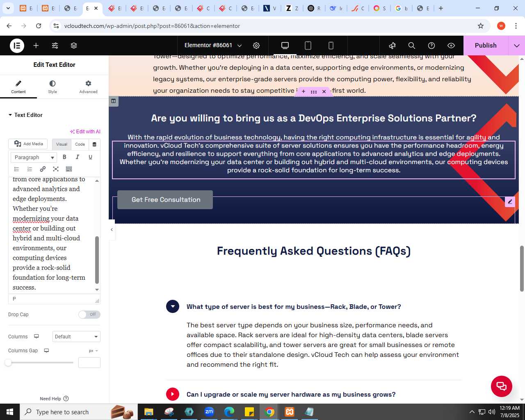Click the Columns Gap value input field
Image resolution: width=525 pixels, height=420 pixels.
[x=89, y=363]
